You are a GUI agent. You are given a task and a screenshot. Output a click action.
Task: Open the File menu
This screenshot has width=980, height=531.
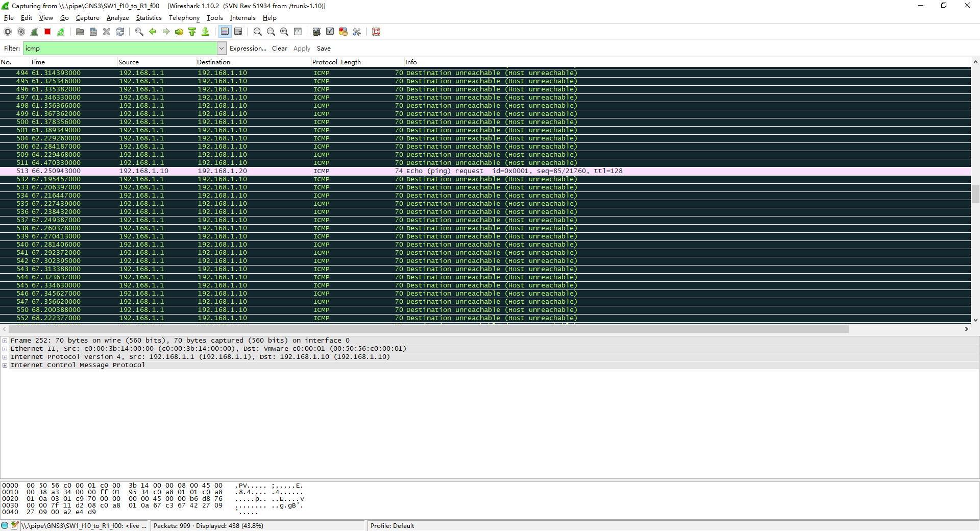click(9, 18)
